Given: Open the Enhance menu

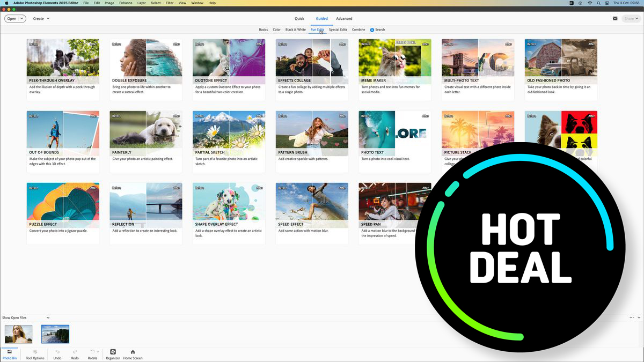Looking at the screenshot, I should tap(126, 3).
